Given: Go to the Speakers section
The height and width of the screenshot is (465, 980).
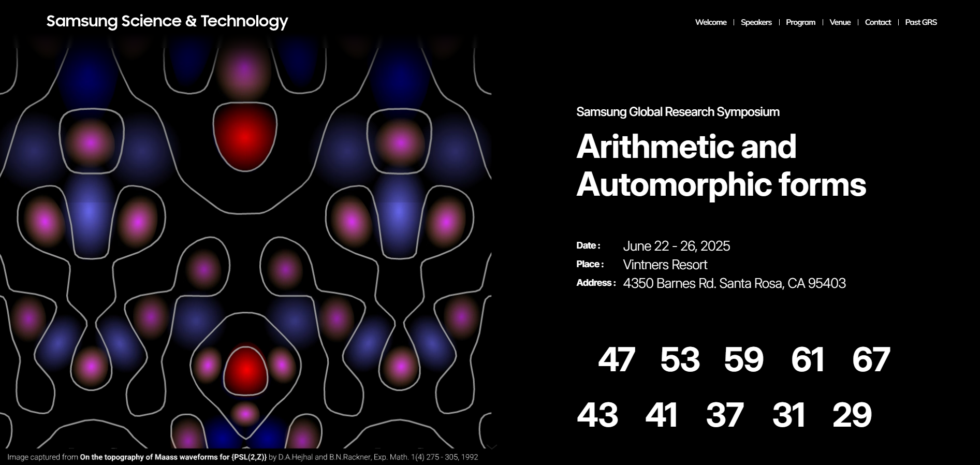Looking at the screenshot, I should [x=756, y=22].
